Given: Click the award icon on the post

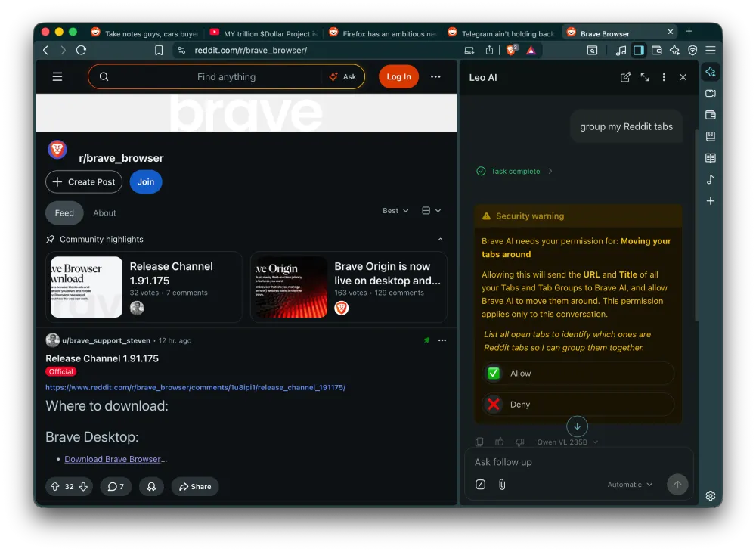Looking at the screenshot, I should (x=151, y=486).
